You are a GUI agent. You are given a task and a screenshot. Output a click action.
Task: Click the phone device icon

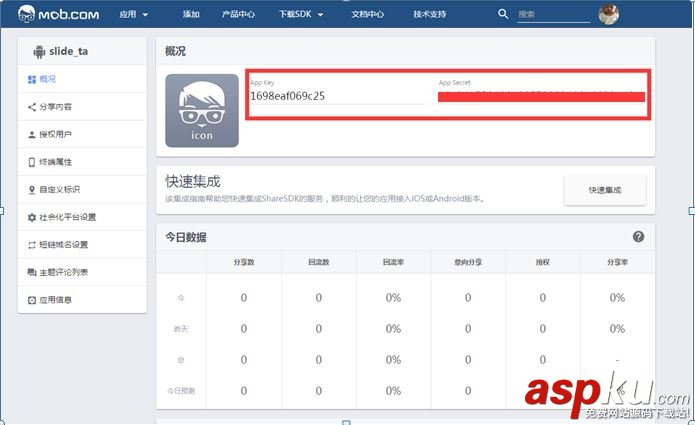32,162
